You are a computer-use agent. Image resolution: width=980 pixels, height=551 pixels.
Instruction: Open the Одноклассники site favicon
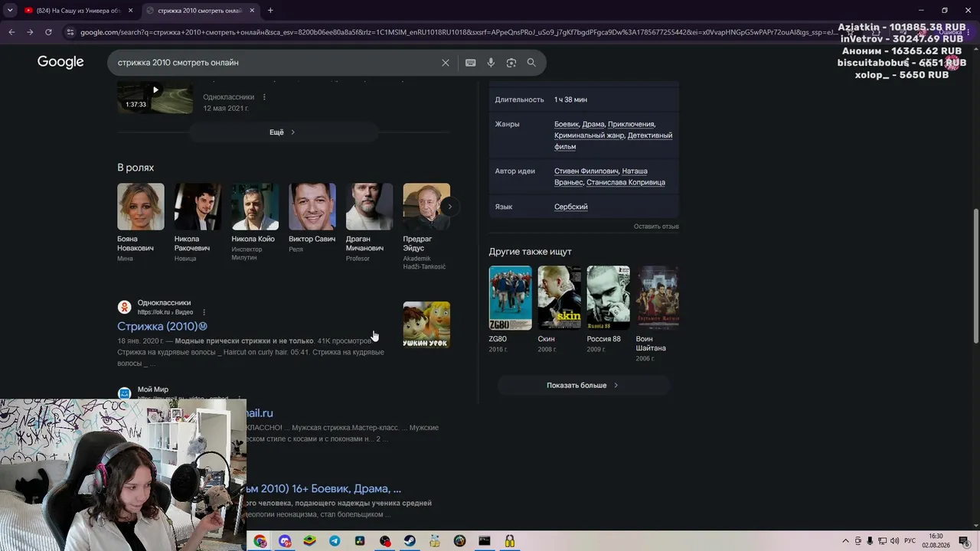(124, 307)
